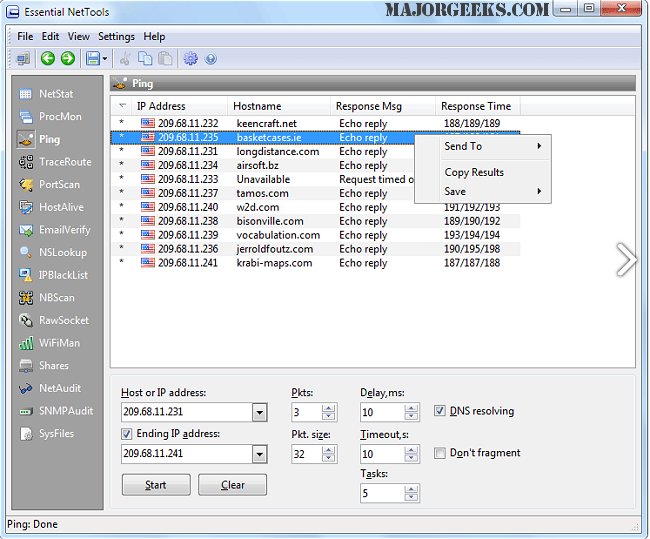
Task: Click Timeout,s spinner arrows
Action: click(411, 454)
